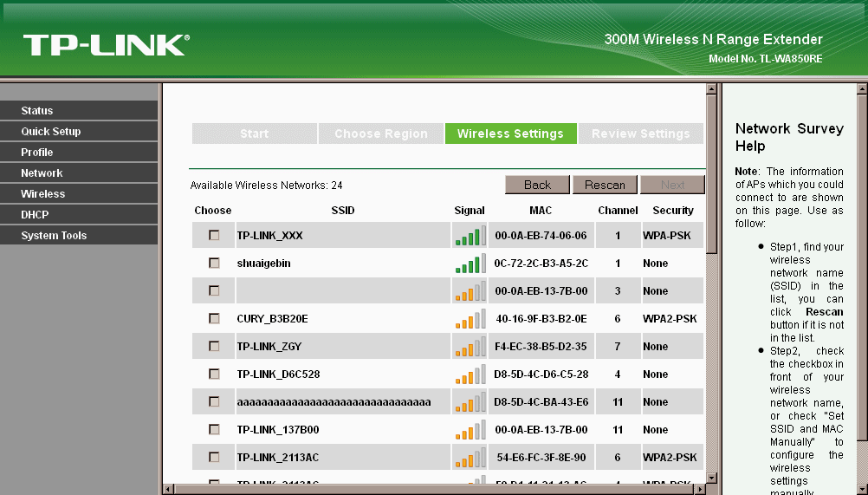Viewport: 868px width, 495px height.
Task: Open the Network menu
Action: [x=79, y=173]
